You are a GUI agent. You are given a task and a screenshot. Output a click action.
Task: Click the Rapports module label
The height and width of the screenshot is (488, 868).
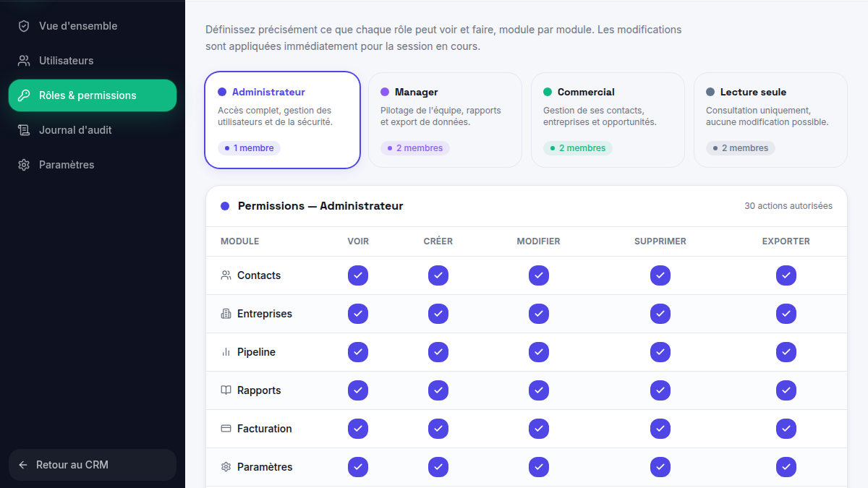click(x=259, y=390)
